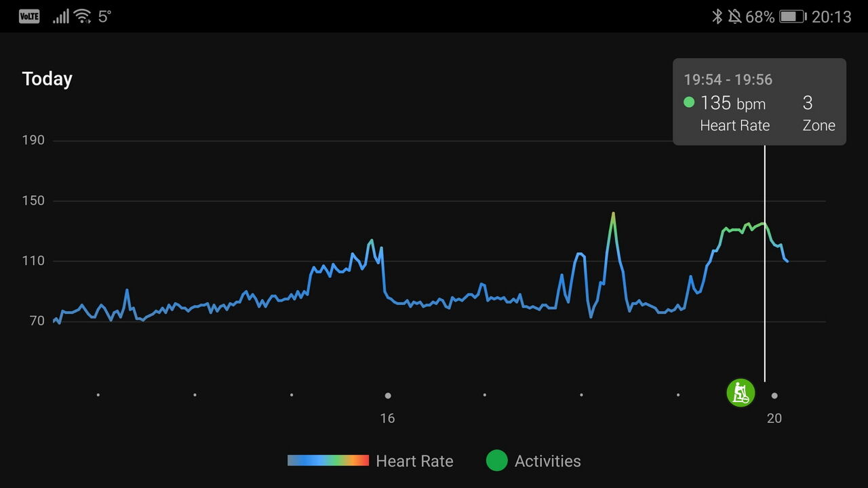
Task: Tap the 68% battery percentage text
Action: coord(759,17)
